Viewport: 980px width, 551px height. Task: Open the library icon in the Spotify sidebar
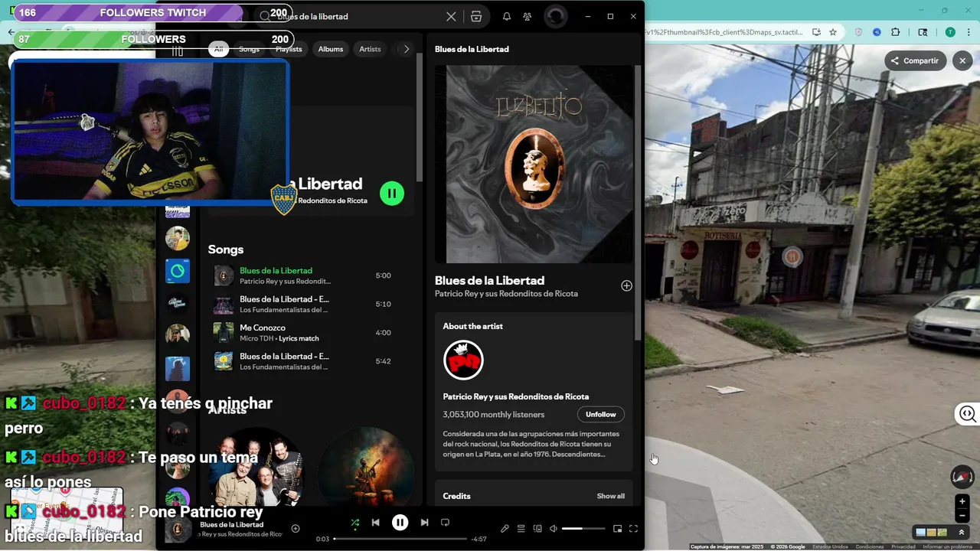178,51
